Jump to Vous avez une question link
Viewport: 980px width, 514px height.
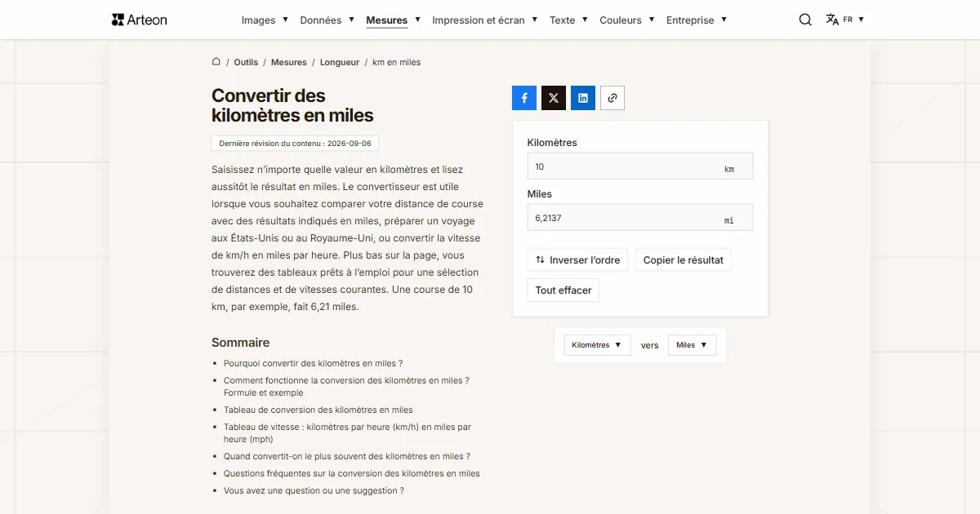click(x=314, y=490)
